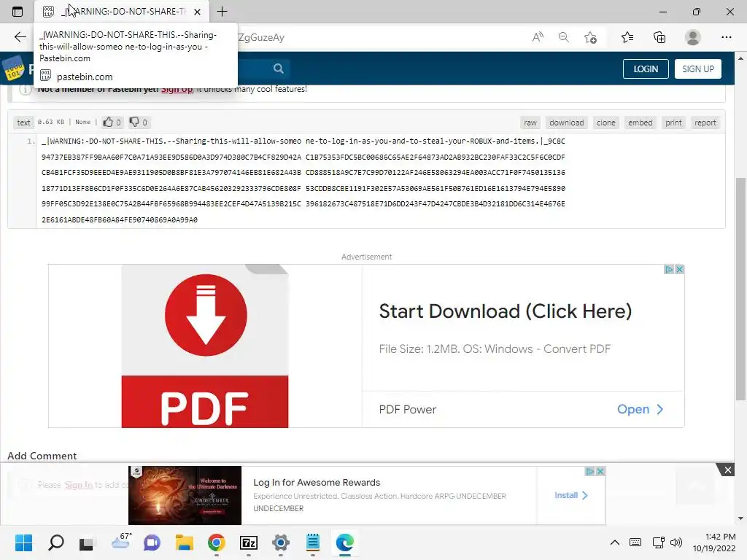This screenshot has height=560, width=747.
Task: Open the clock showing 1:42 PM
Action: (x=714, y=542)
